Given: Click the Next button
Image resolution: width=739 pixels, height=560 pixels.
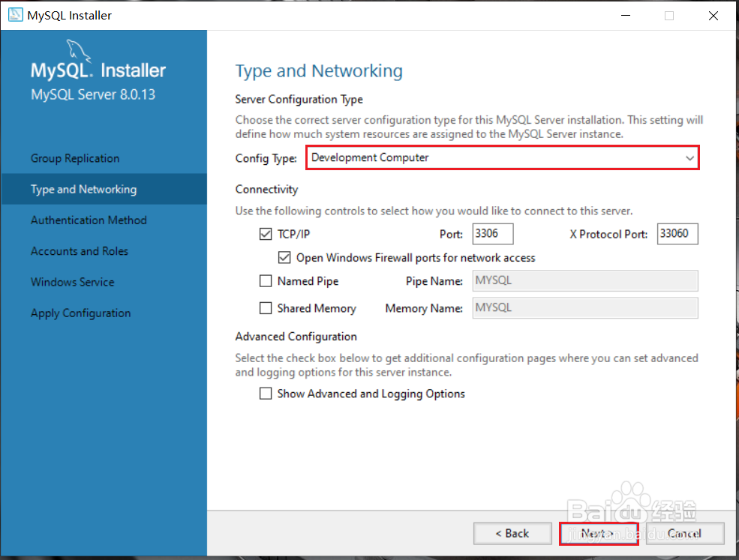Looking at the screenshot, I should point(599,534).
